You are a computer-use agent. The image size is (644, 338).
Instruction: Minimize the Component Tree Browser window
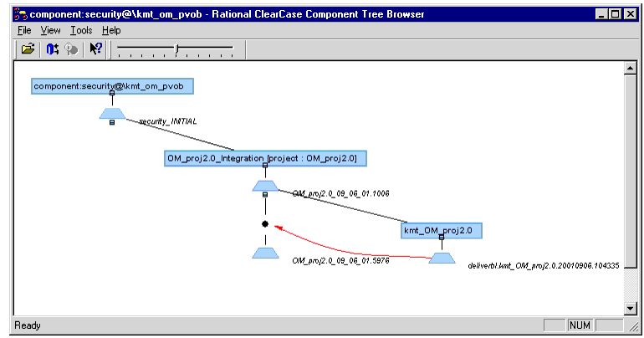tap(601, 14)
